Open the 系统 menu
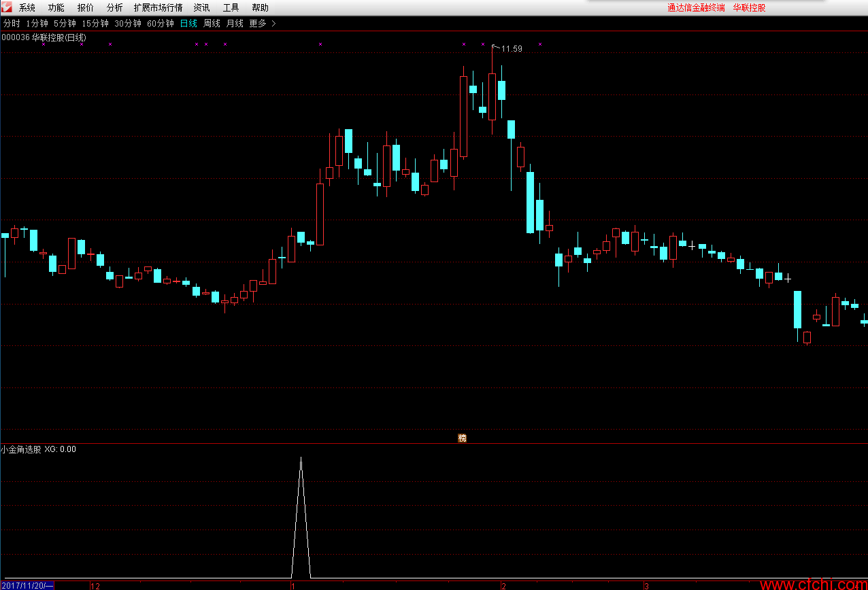Screen dimensions: 868x590 coord(27,8)
